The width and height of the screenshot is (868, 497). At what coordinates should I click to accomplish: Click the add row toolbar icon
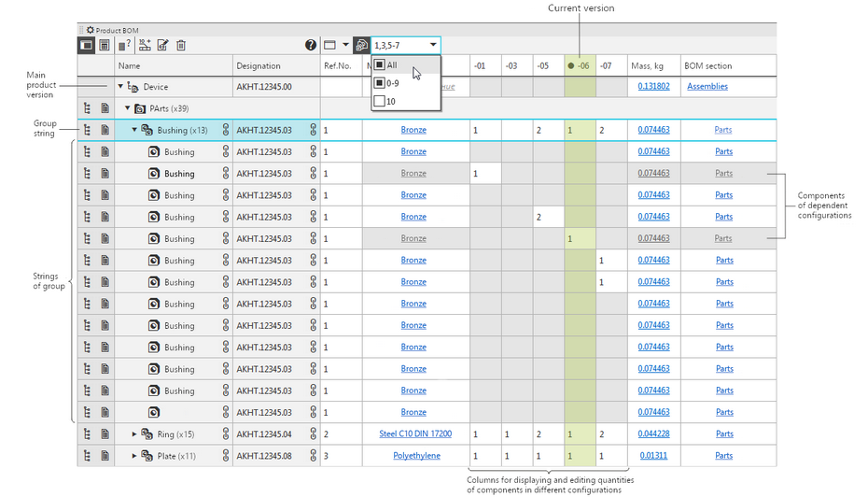145,46
